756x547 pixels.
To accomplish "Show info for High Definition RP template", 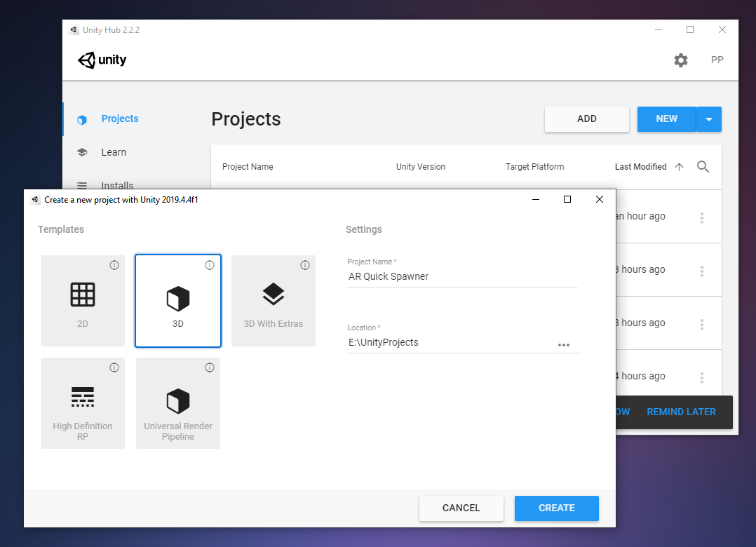I will (x=114, y=367).
